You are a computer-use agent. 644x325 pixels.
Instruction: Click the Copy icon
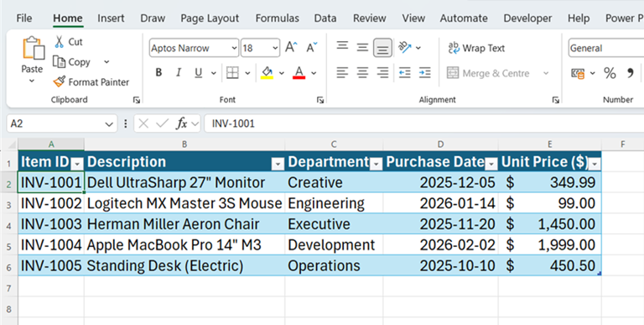coord(60,62)
